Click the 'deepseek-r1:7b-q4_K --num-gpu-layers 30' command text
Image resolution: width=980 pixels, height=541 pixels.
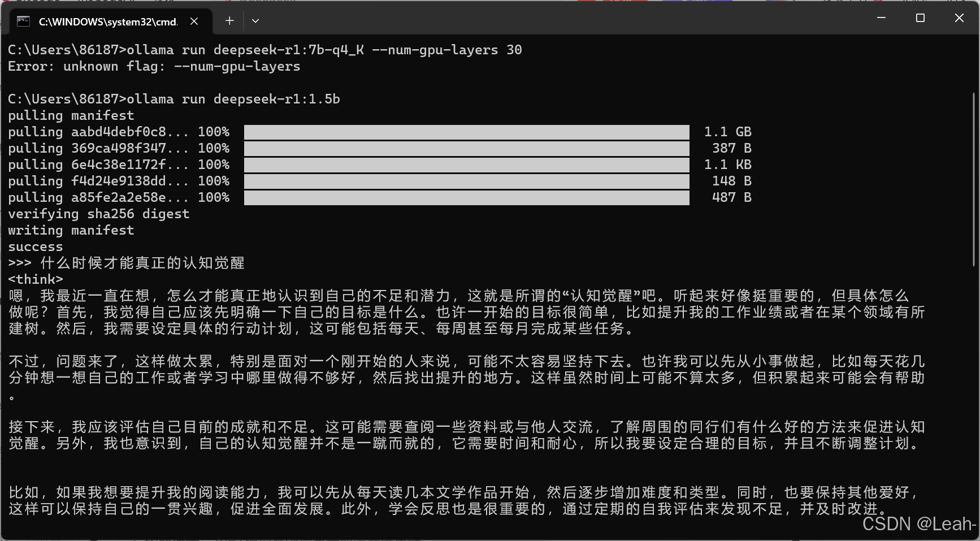368,50
